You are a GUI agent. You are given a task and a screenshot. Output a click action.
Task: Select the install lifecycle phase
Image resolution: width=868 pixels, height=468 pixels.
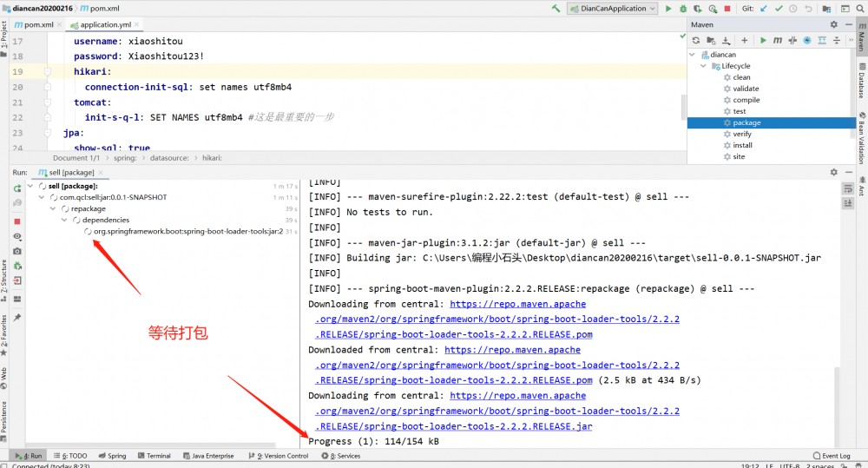pyautogui.click(x=742, y=145)
